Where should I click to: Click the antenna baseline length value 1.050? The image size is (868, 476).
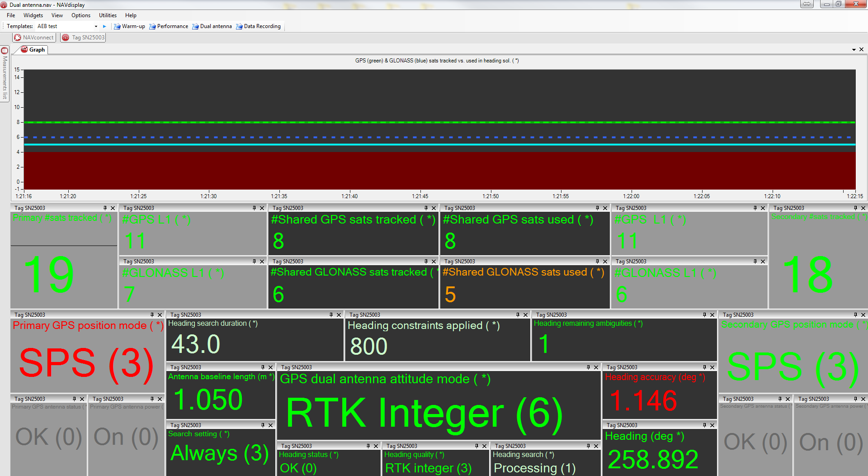[208, 400]
